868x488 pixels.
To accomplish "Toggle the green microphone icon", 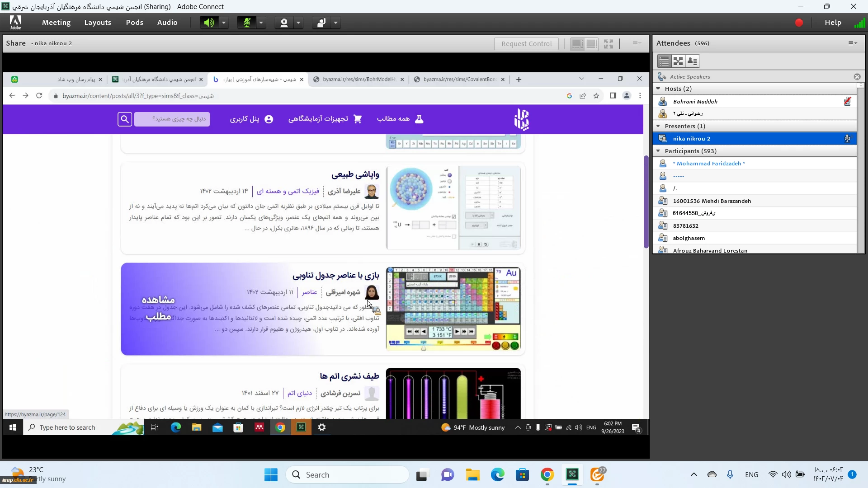I will click(x=246, y=23).
